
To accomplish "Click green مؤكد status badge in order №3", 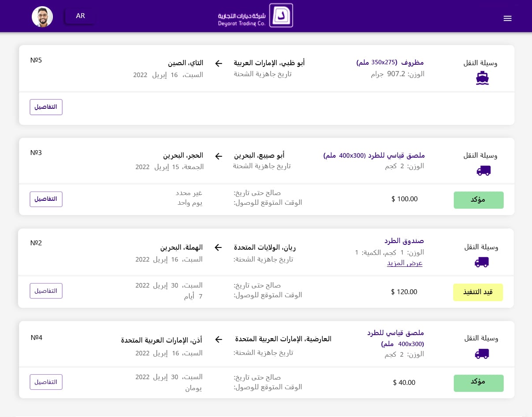I will point(478,200).
